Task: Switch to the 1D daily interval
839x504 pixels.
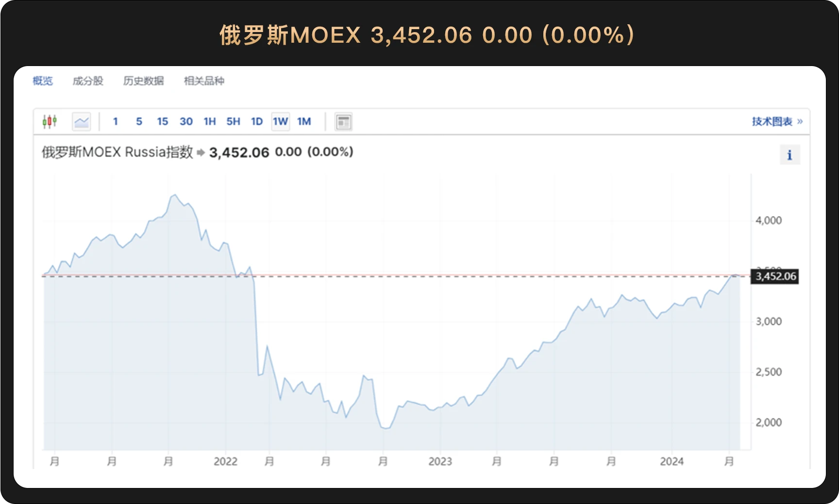Action: [x=257, y=121]
